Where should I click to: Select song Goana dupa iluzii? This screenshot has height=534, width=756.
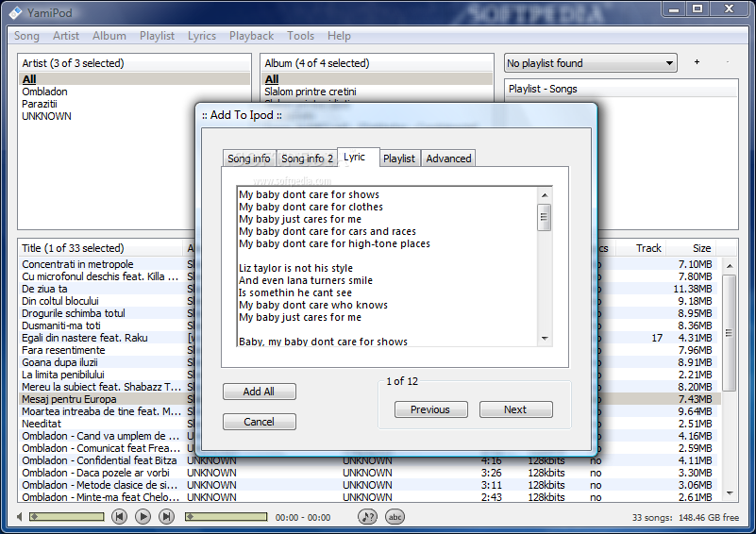59,362
